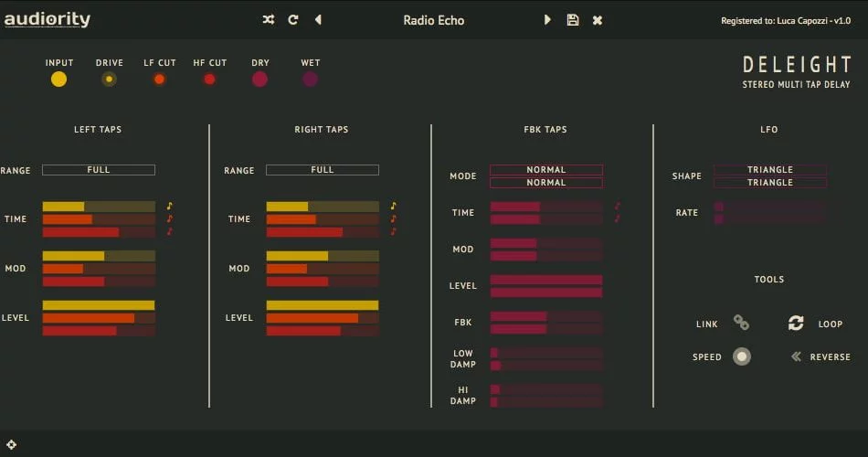The image size is (868, 457).
Task: Set first LOW DAMP slider
Action: [545, 353]
